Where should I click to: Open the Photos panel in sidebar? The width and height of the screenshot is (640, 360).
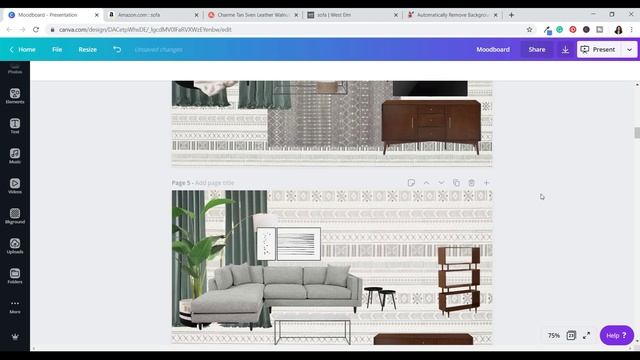pyautogui.click(x=15, y=69)
